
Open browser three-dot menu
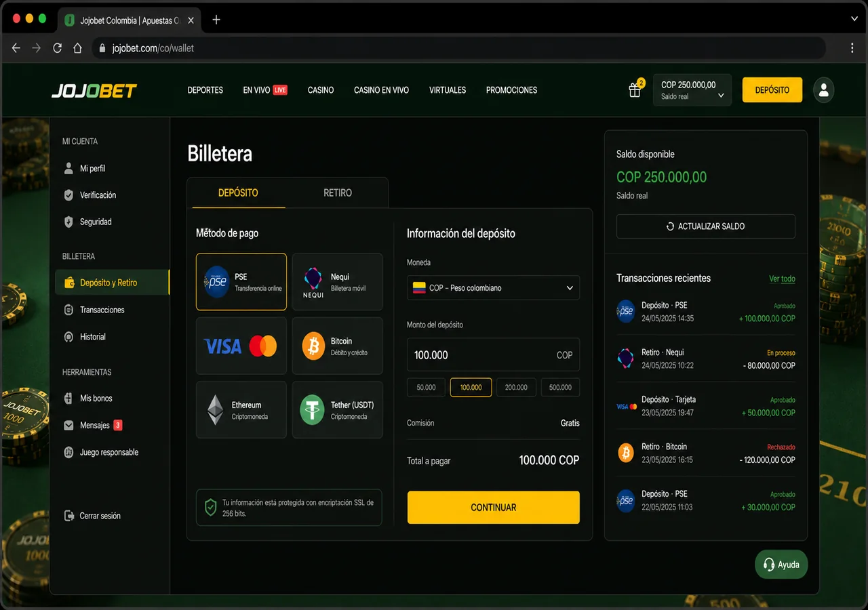click(852, 48)
